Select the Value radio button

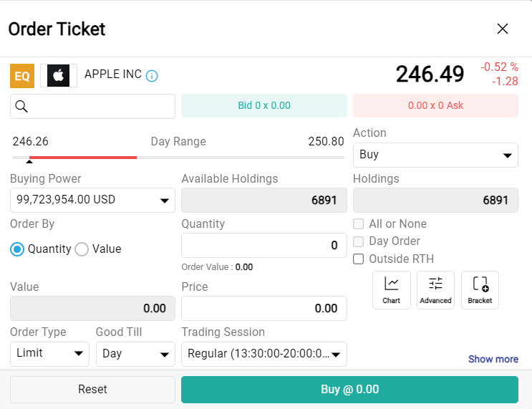82,249
